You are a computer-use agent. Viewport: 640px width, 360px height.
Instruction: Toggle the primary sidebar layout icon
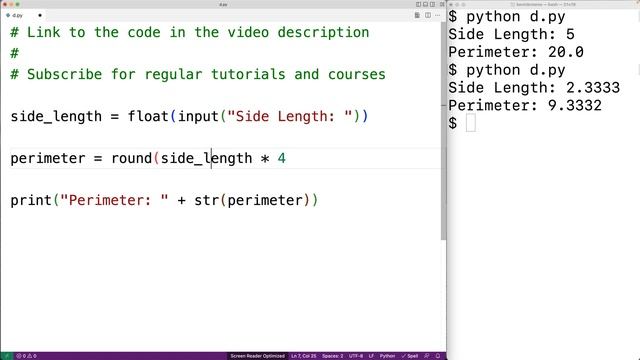418,4
